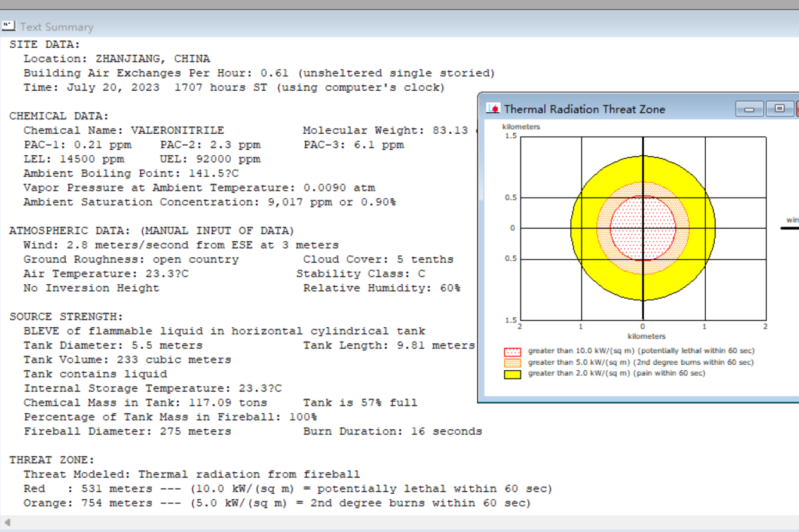Click the orange 5.0 kW legend swatch

[x=512, y=363]
